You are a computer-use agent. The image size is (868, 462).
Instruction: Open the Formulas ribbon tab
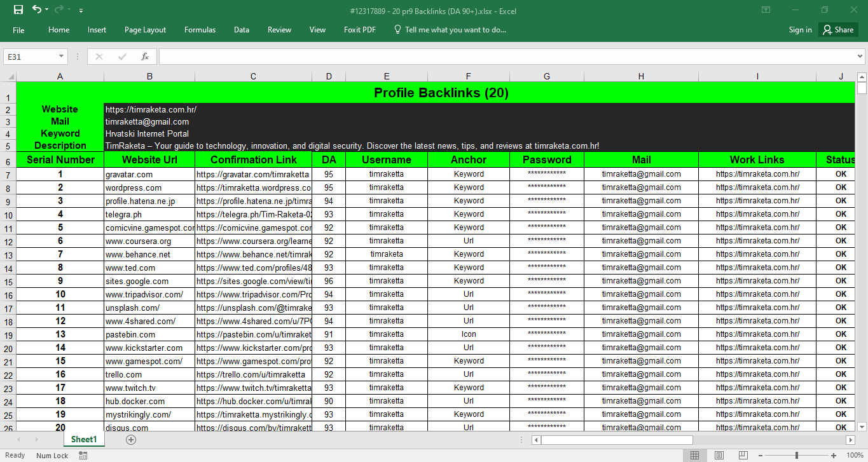(200, 30)
